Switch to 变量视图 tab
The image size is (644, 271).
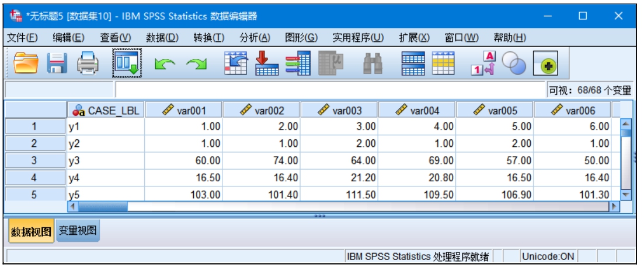coord(78,231)
